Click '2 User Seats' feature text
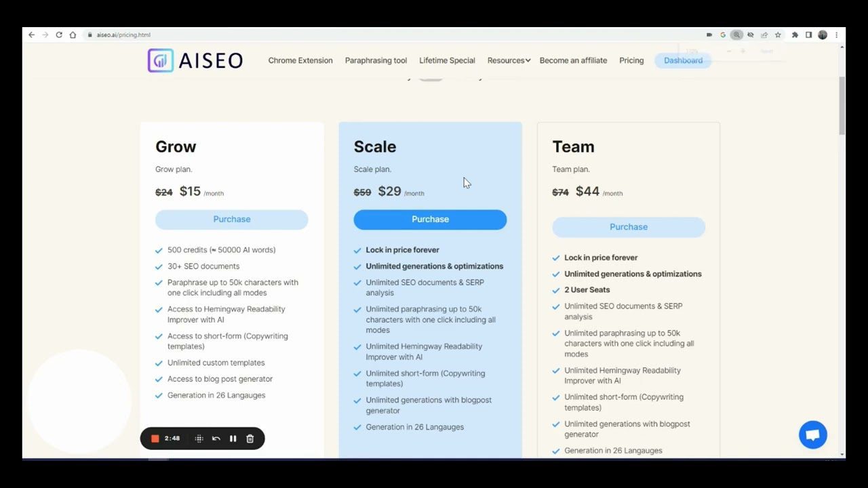The width and height of the screenshot is (868, 488). (587, 290)
